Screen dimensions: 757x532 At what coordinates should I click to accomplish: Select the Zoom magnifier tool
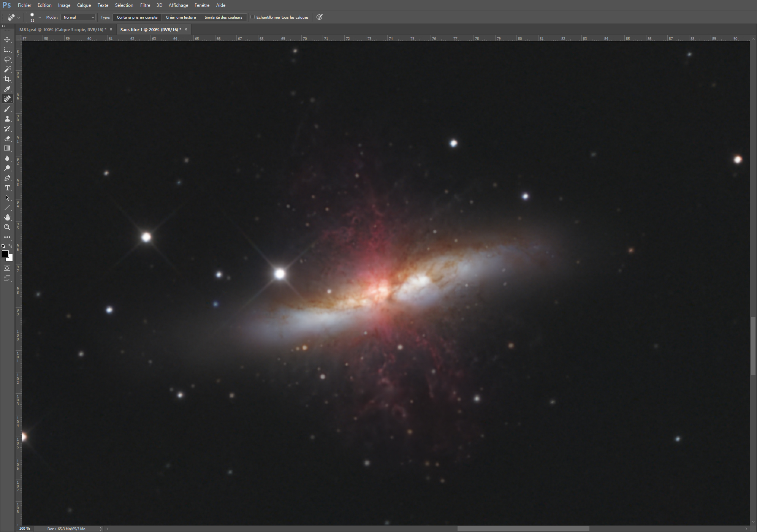tap(7, 227)
